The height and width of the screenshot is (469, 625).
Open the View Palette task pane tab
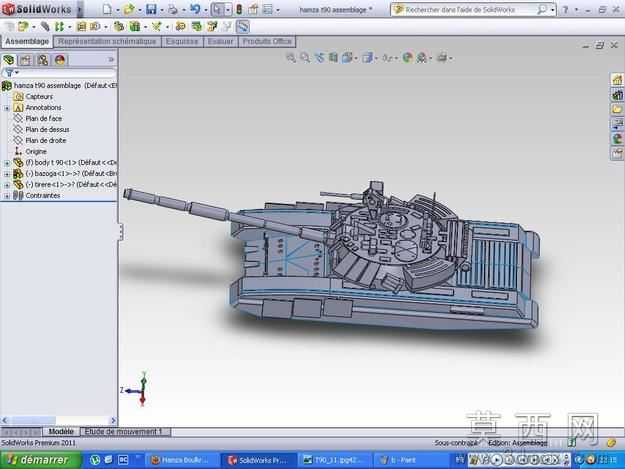tap(617, 124)
